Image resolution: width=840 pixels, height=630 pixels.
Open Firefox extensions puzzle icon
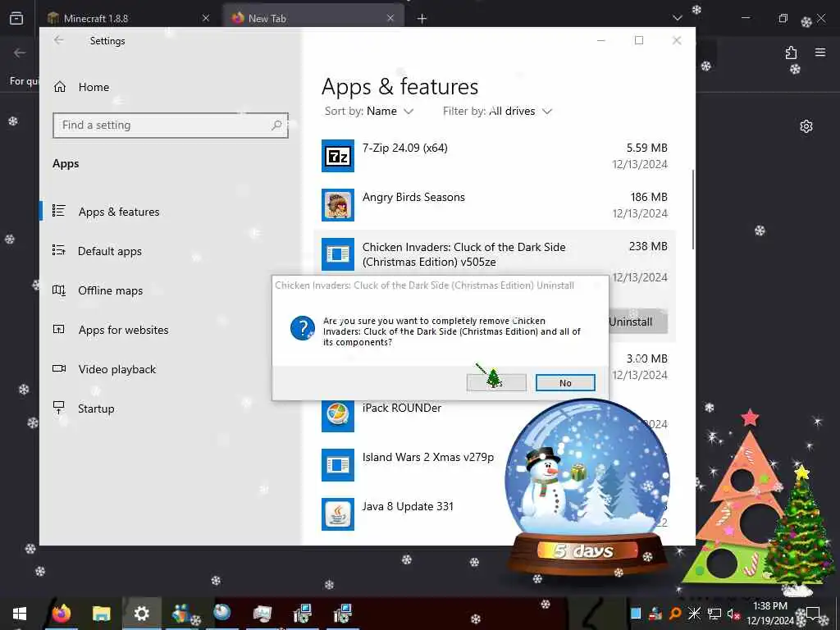pyautogui.click(x=791, y=52)
